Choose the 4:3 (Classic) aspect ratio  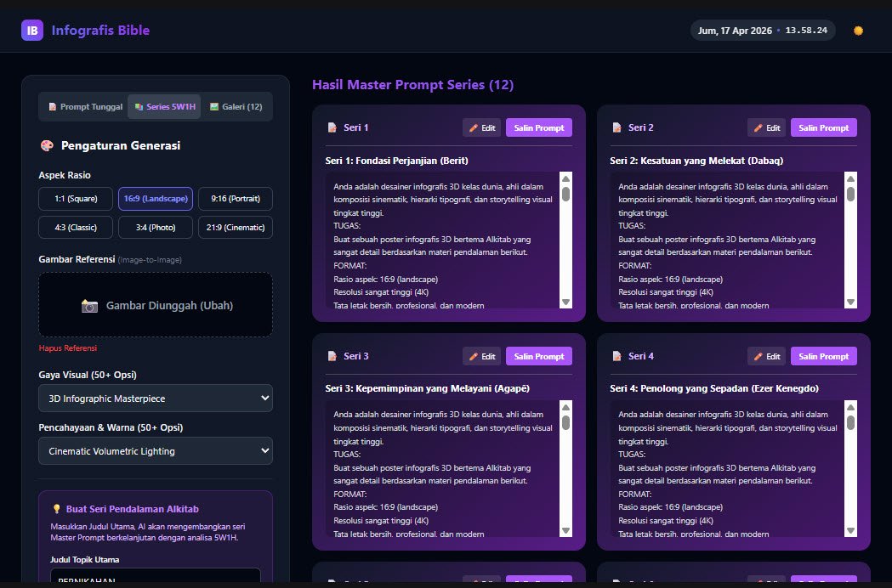[76, 228]
